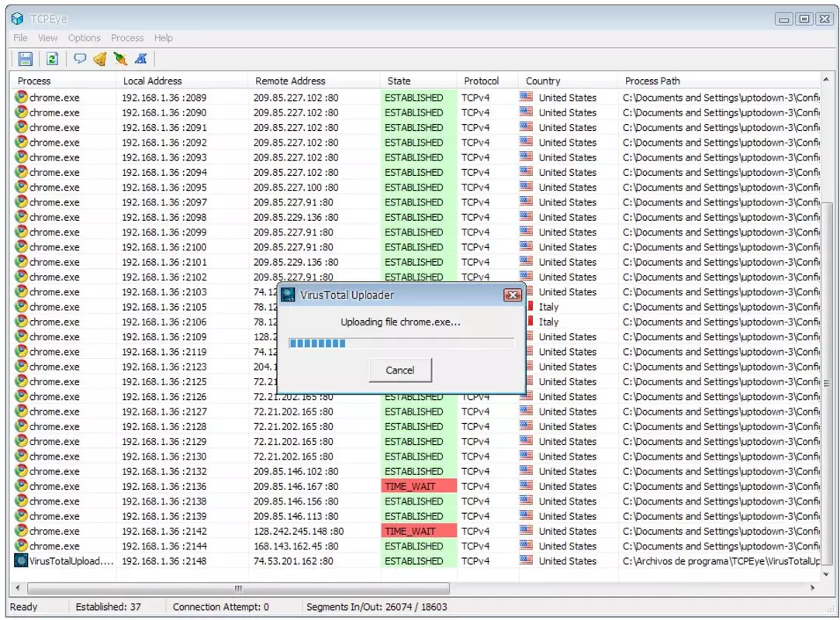Click Connection Attempt: 0 in status bar
This screenshot has width=840, height=620.
coord(221,607)
